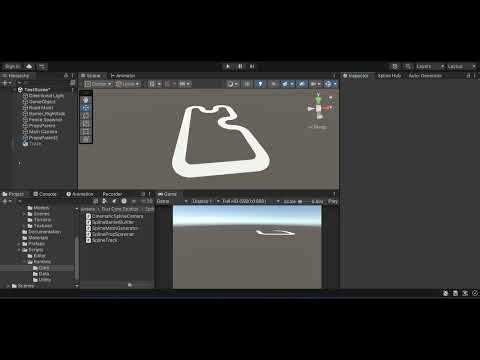Click the Project add (+) button
Screen dimensions: 480x360
click(6, 201)
